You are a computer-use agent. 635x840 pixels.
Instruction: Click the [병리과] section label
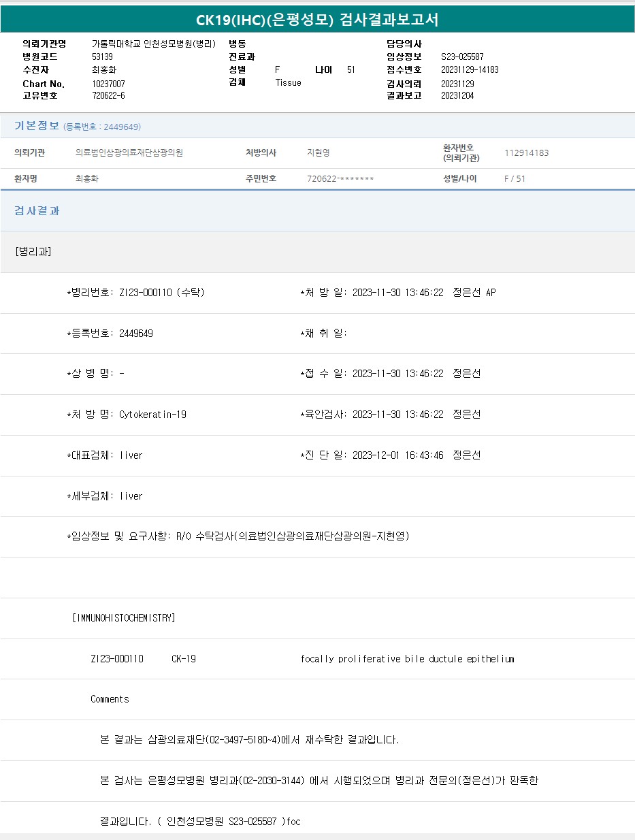33,251
